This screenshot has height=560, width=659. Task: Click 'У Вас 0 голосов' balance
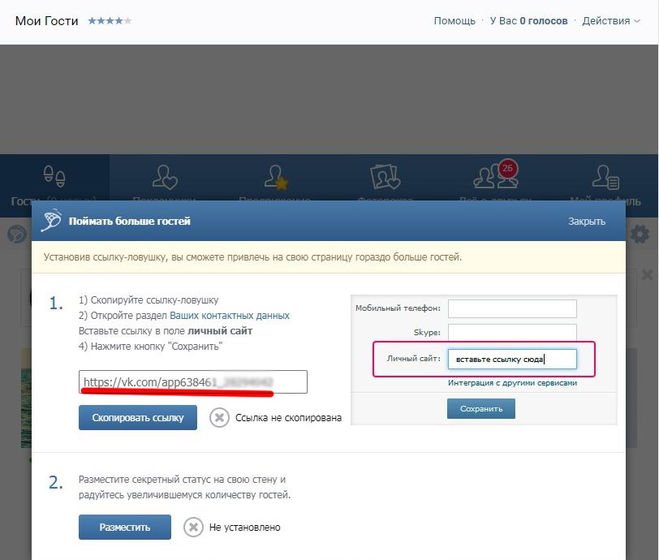point(528,20)
